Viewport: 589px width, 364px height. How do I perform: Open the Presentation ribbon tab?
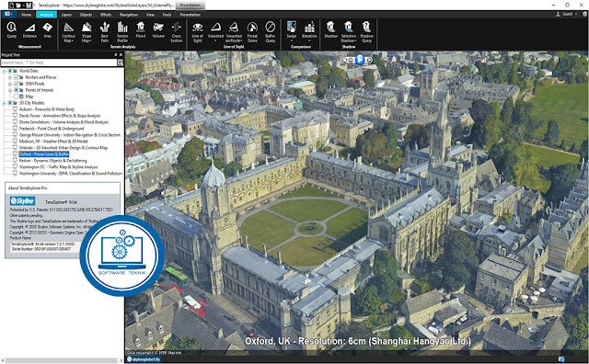click(191, 15)
